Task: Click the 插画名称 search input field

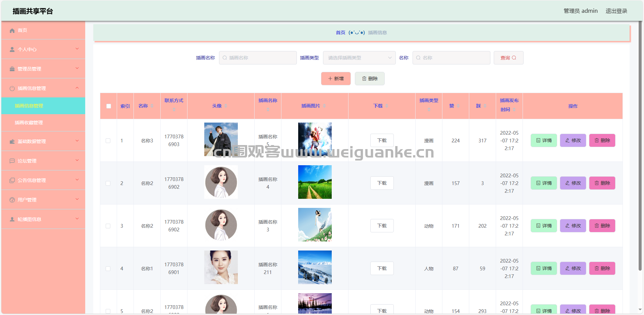Action: [258, 58]
